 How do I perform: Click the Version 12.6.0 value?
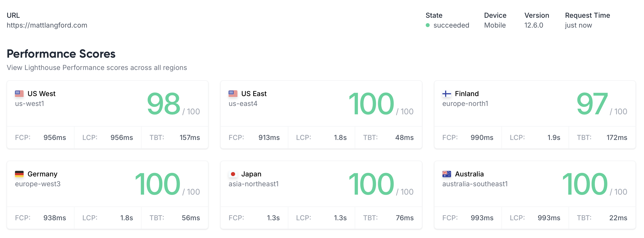click(x=533, y=25)
